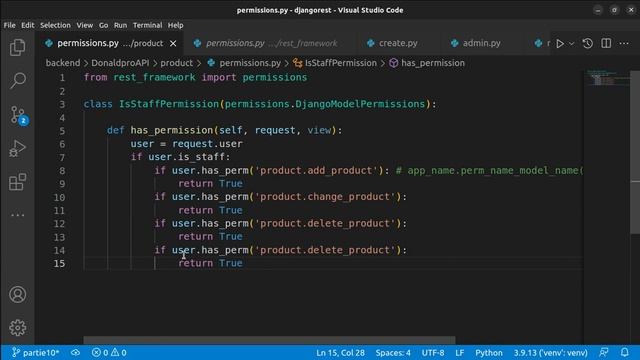Click 'product.add_product' string on line 8
Image resolution: width=640 pixels, height=360 pixels.
pyautogui.click(x=317, y=171)
